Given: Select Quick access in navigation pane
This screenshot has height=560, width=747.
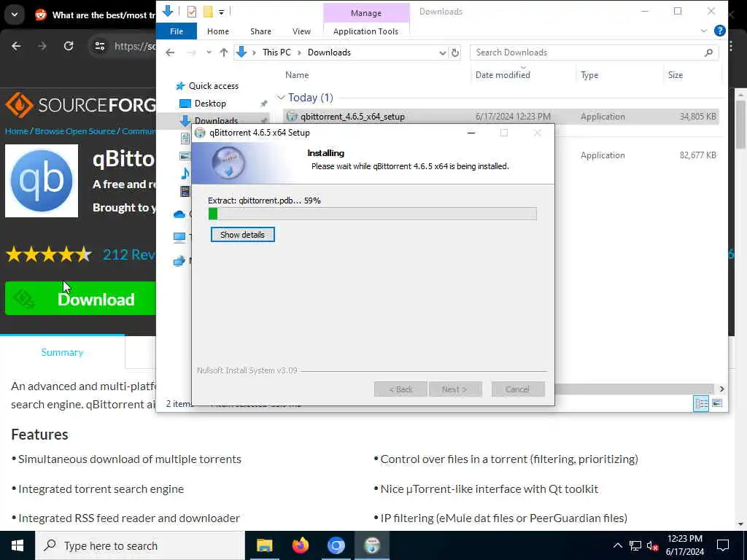Looking at the screenshot, I should [x=214, y=86].
